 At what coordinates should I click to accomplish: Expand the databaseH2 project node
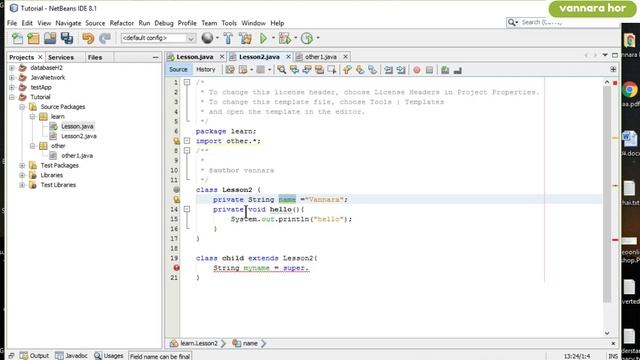point(12,68)
